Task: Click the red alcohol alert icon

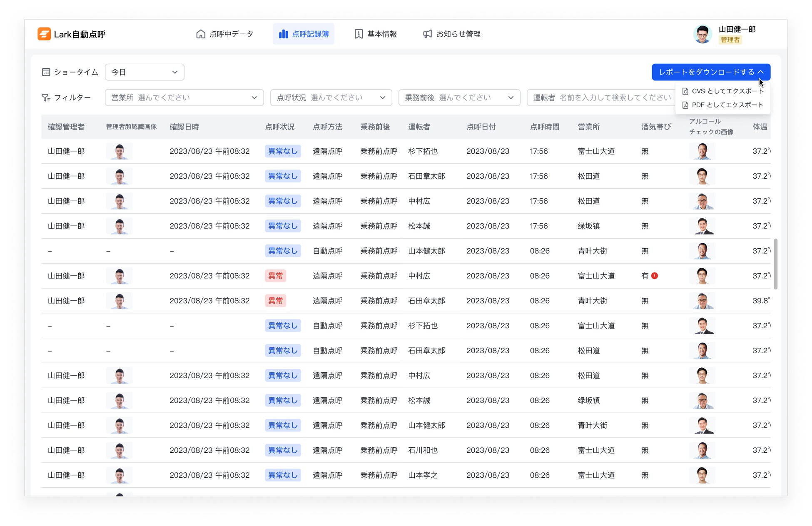Action: point(655,276)
